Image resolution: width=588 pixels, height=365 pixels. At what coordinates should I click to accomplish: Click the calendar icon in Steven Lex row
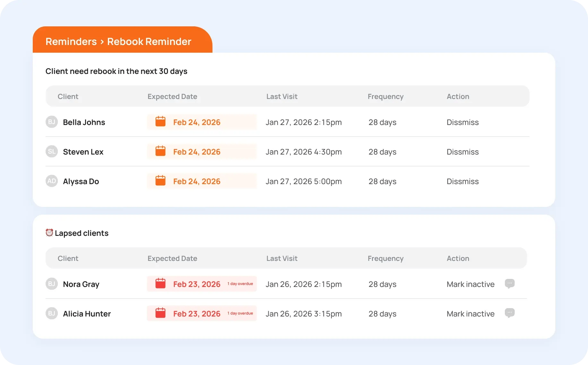point(160,151)
